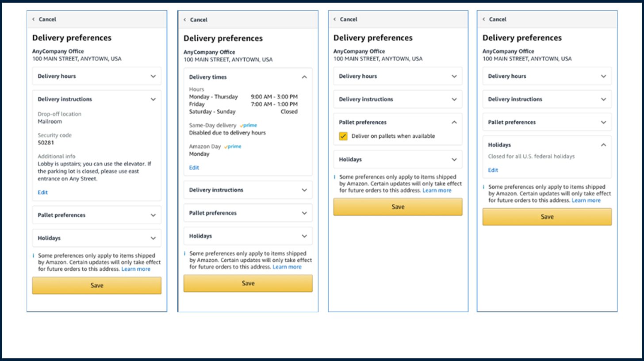Viewport: 644px width, 361px height.
Task: Uncheck Deliver on pallets when available
Action: [344, 136]
